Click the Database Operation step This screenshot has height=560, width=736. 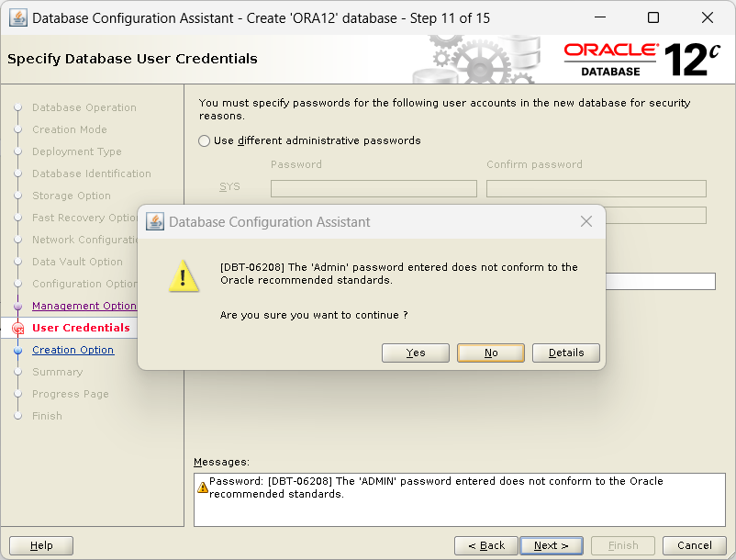click(x=84, y=107)
